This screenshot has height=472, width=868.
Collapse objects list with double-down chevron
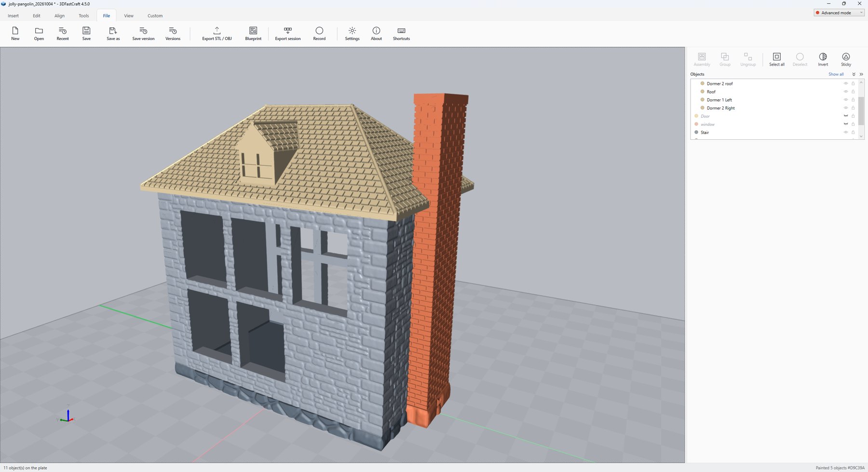click(854, 74)
